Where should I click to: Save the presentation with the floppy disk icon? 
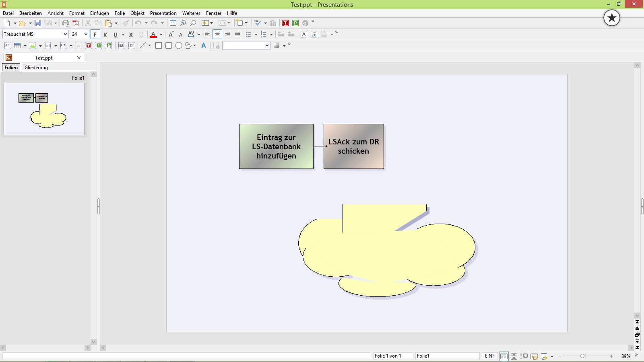[x=37, y=23]
